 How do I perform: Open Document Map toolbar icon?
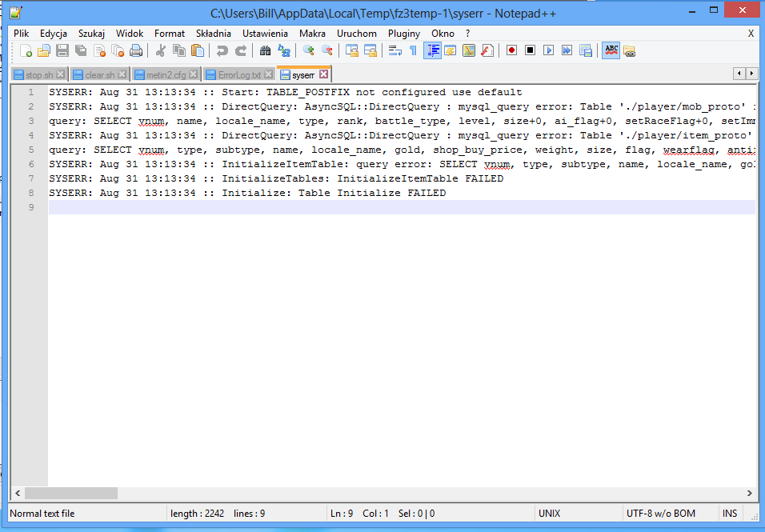pyautogui.click(x=469, y=50)
